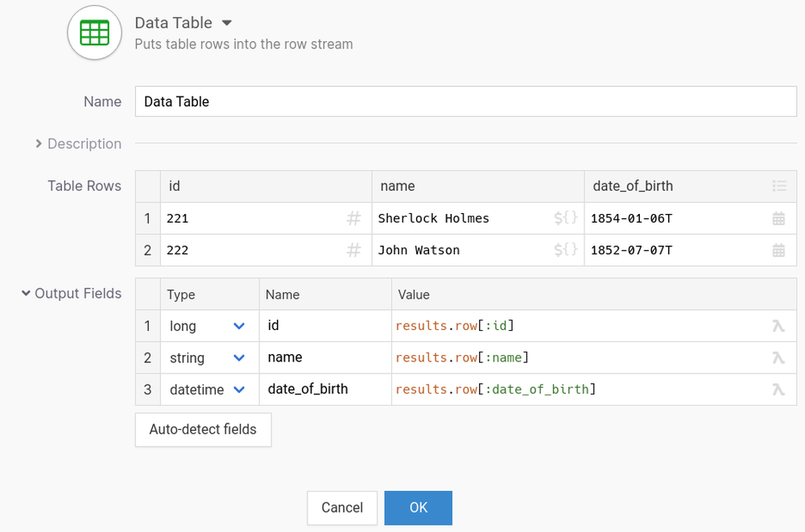Open calendar icon for 1854-01-06T
This screenshot has height=532, width=805.
778,219
